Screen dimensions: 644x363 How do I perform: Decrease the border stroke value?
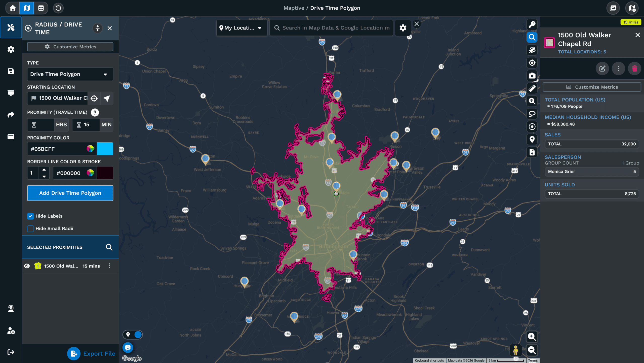[44, 177]
